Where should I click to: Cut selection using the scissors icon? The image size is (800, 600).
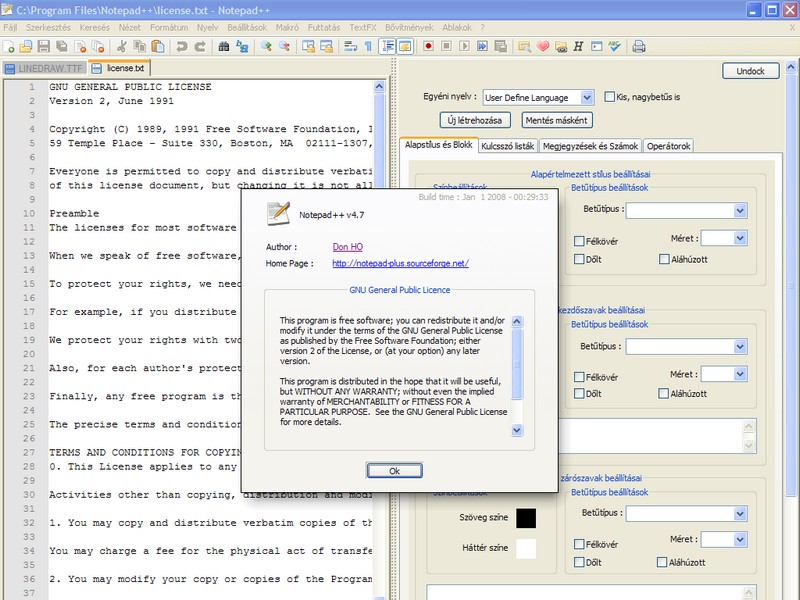coord(121,47)
